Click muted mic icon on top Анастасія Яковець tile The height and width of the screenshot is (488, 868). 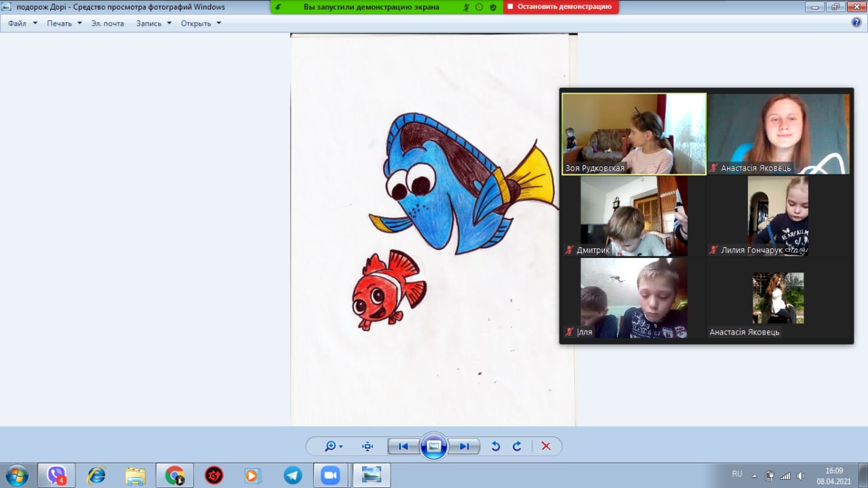(713, 168)
